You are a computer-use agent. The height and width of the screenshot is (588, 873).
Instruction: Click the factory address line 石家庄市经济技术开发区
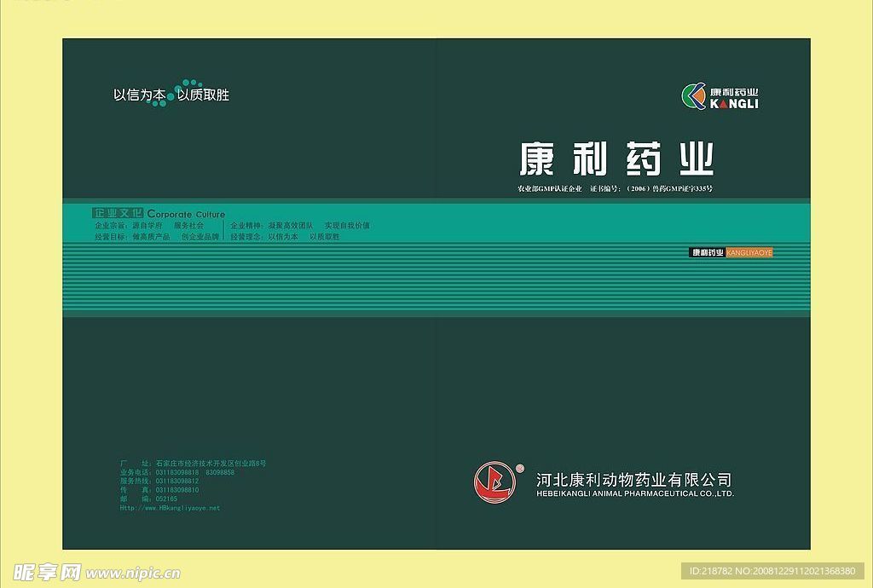[193, 463]
